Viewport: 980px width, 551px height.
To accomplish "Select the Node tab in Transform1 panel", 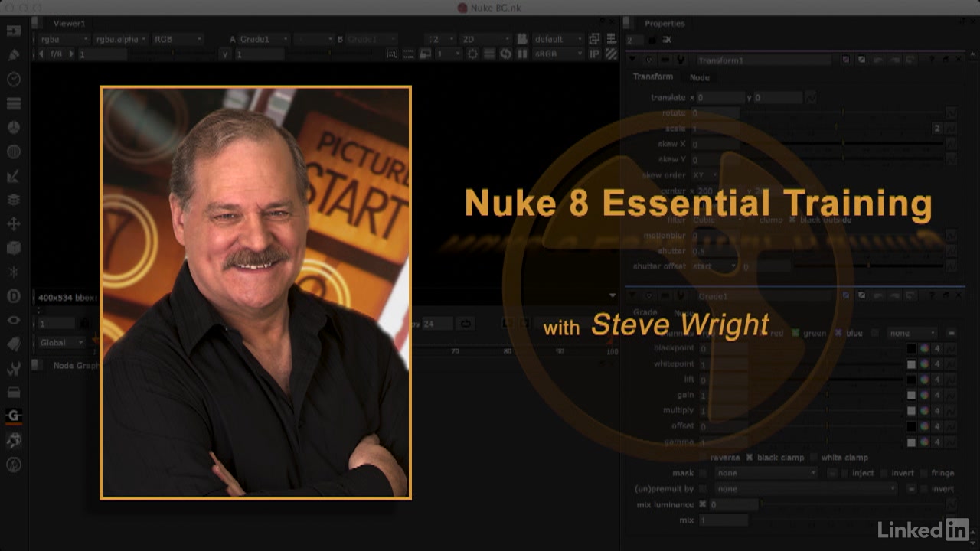I will (x=699, y=77).
